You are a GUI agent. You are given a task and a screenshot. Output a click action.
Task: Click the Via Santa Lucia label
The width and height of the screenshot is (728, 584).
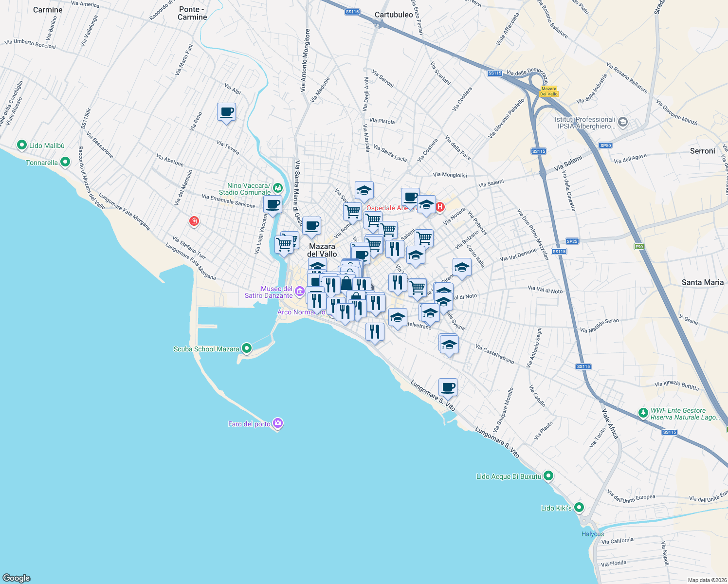pos(390,153)
